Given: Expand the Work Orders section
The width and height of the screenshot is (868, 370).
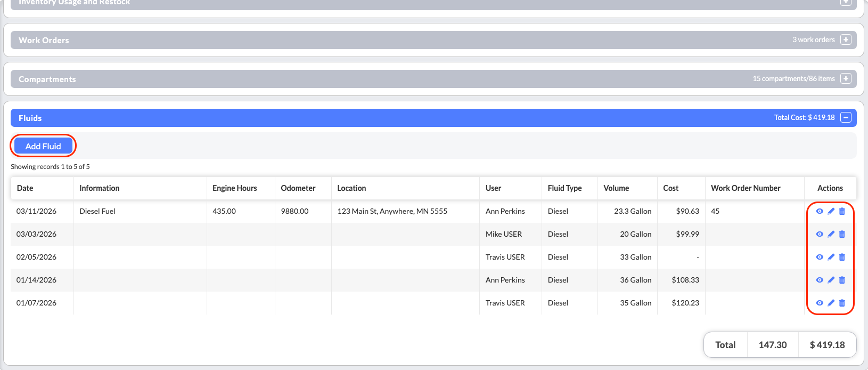Looking at the screenshot, I should tap(846, 40).
